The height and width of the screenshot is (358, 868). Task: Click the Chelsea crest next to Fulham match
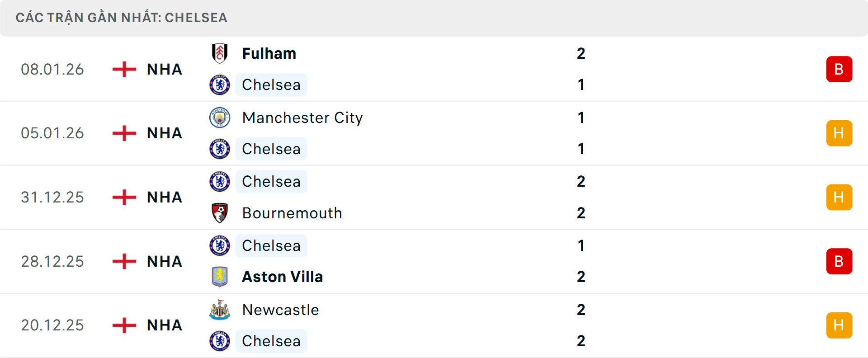coord(220,85)
